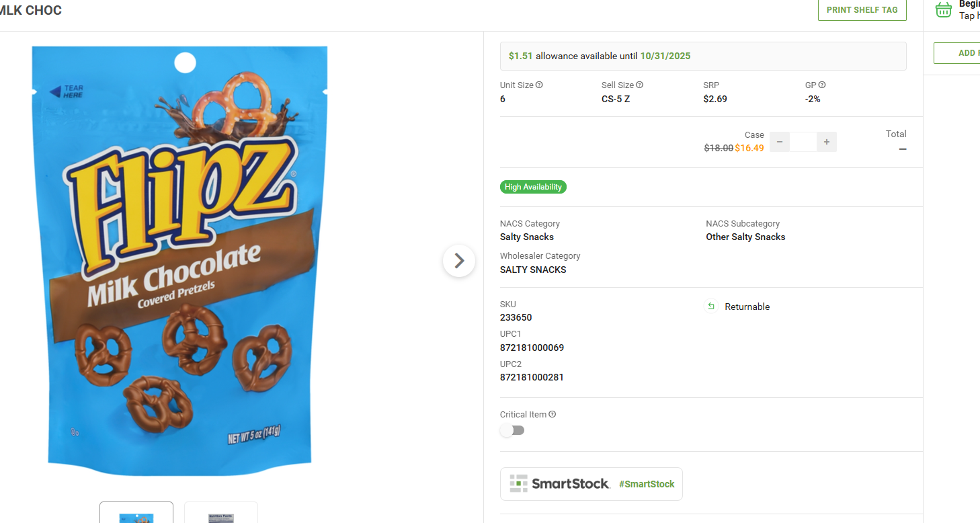
Task: Click the green Add button
Action: [957, 53]
